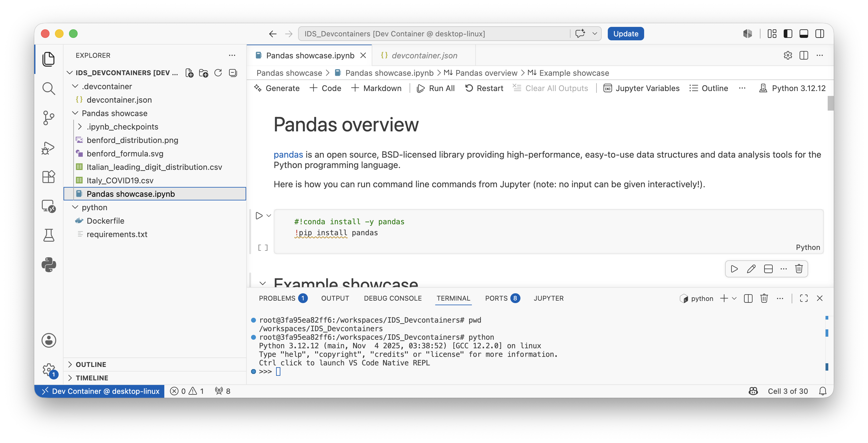Split the notebook editor right
The height and width of the screenshot is (443, 868).
[804, 55]
